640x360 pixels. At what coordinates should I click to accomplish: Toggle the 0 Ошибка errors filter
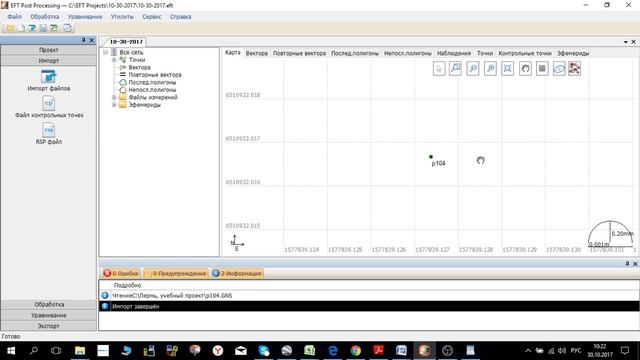(x=121, y=273)
